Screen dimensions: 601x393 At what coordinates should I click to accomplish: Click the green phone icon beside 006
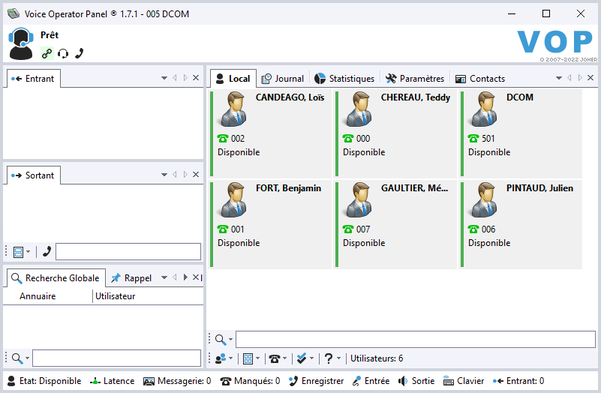[473, 229]
